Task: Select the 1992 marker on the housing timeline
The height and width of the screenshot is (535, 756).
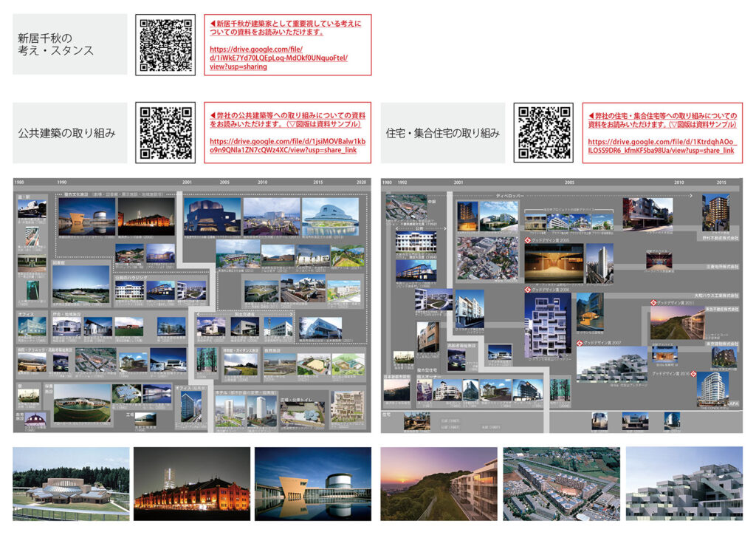Action: point(402,183)
